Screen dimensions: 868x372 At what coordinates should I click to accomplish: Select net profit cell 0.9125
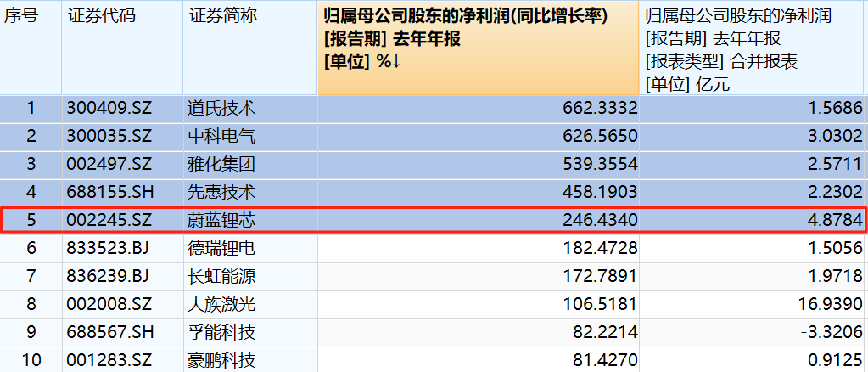tap(753, 361)
